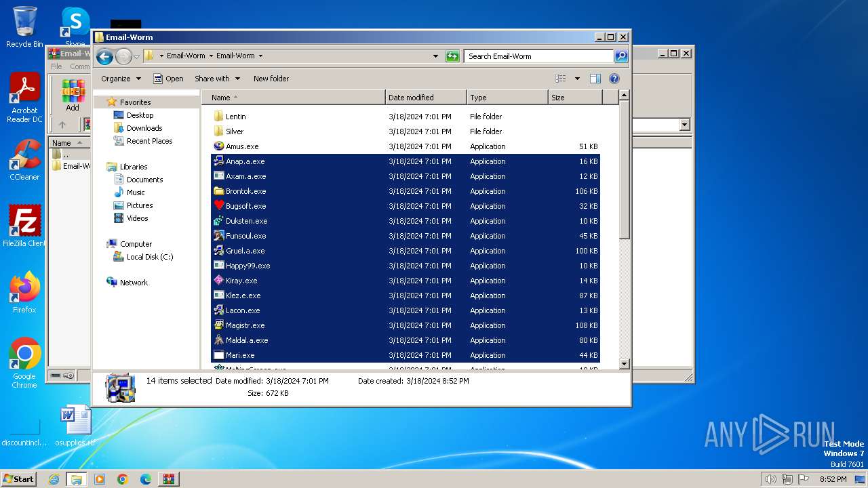This screenshot has width=868, height=488.
Task: Open Documents library
Action: [x=144, y=180]
